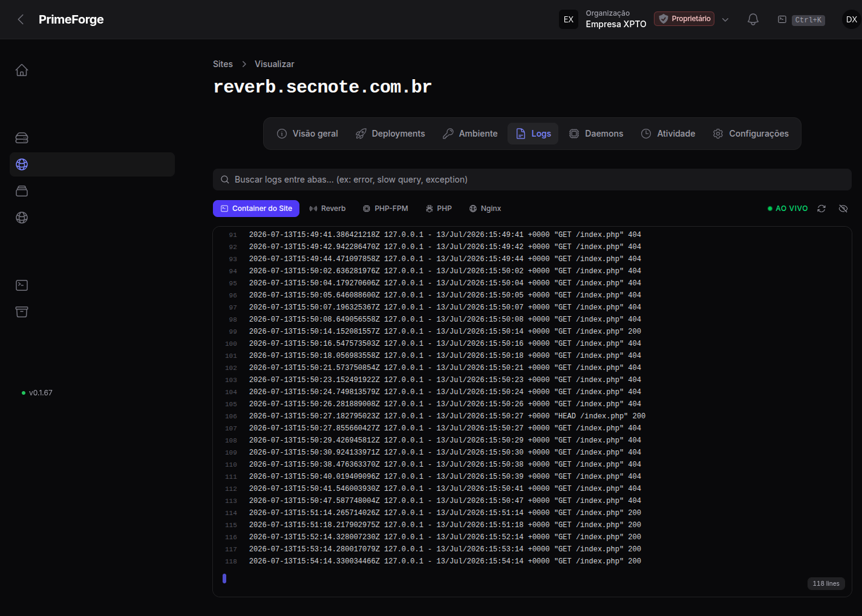This screenshot has width=862, height=616.
Task: Open the archive box sidebar icon
Action: pos(22,312)
